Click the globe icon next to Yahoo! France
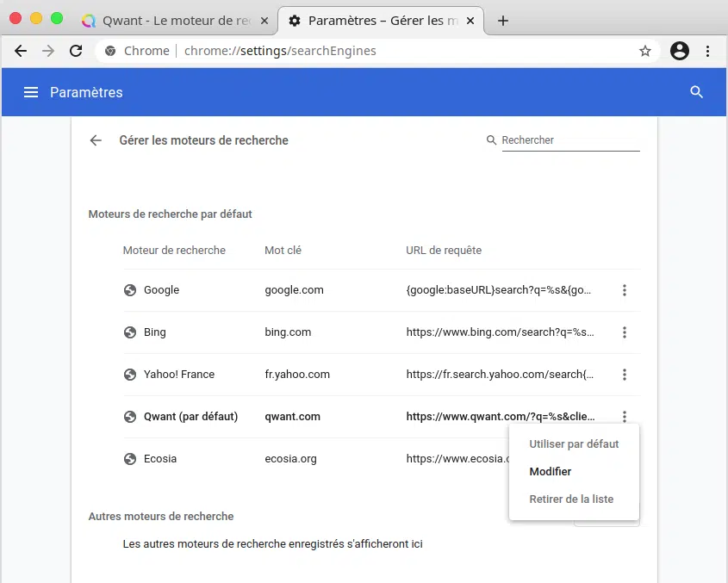Screen dimensions: 728x583 [x=130, y=375]
